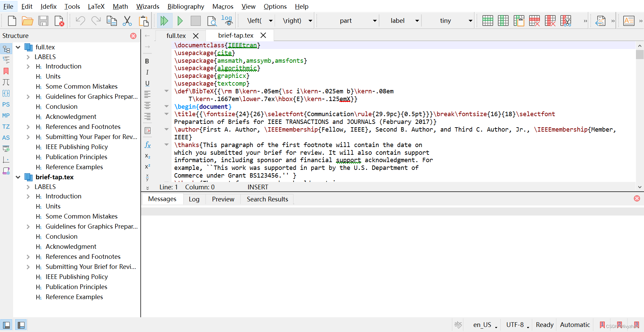Image resolution: width=644 pixels, height=332 pixels.
Task: Stop the running compilation
Action: pos(196,20)
